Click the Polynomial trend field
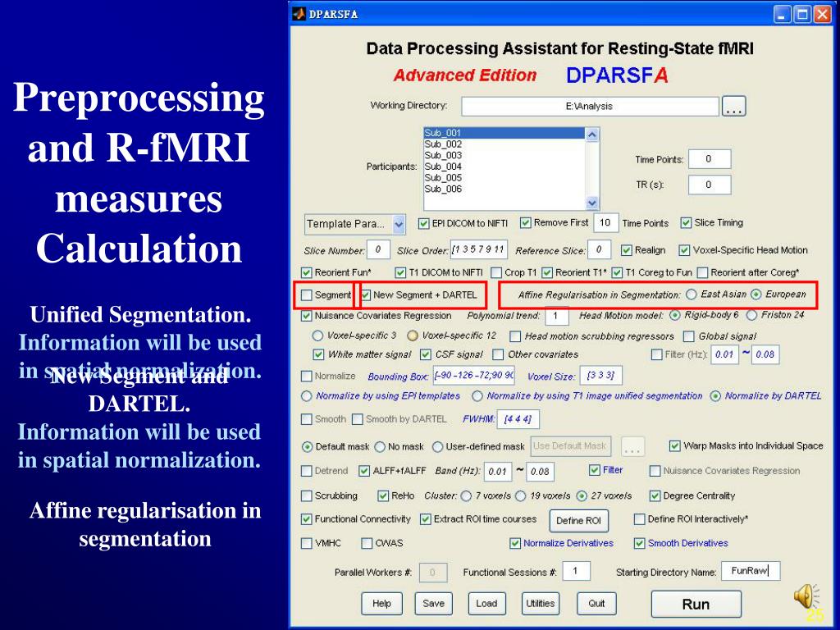The image size is (840, 630). [x=557, y=316]
